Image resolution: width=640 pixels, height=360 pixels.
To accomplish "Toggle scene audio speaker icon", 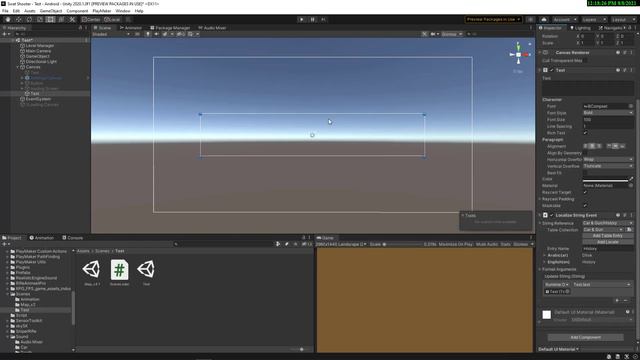I will point(156,34).
